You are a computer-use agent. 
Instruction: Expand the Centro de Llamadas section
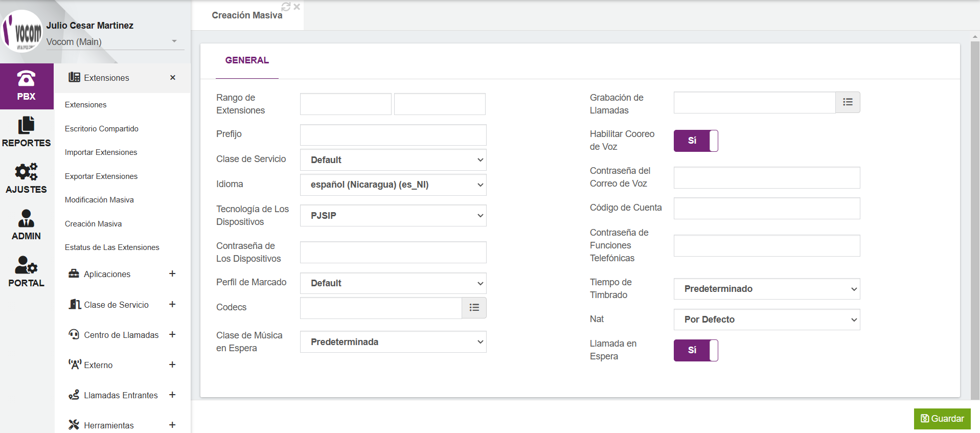tap(172, 335)
